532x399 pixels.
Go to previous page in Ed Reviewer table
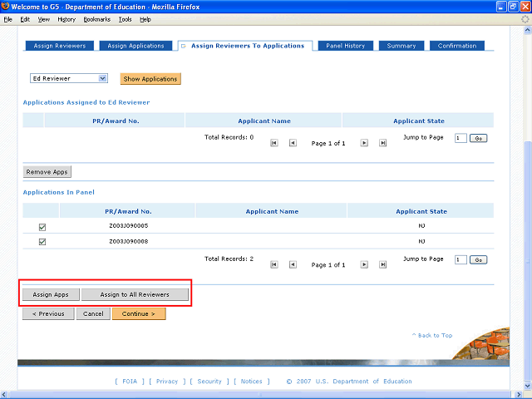pyautogui.click(x=293, y=143)
